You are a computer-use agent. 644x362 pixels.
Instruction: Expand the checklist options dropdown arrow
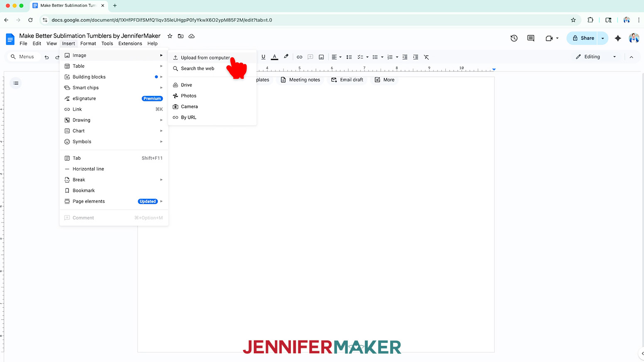367,57
